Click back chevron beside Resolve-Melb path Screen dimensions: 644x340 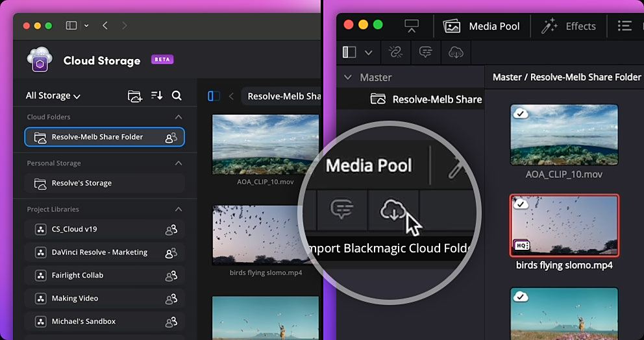231,96
